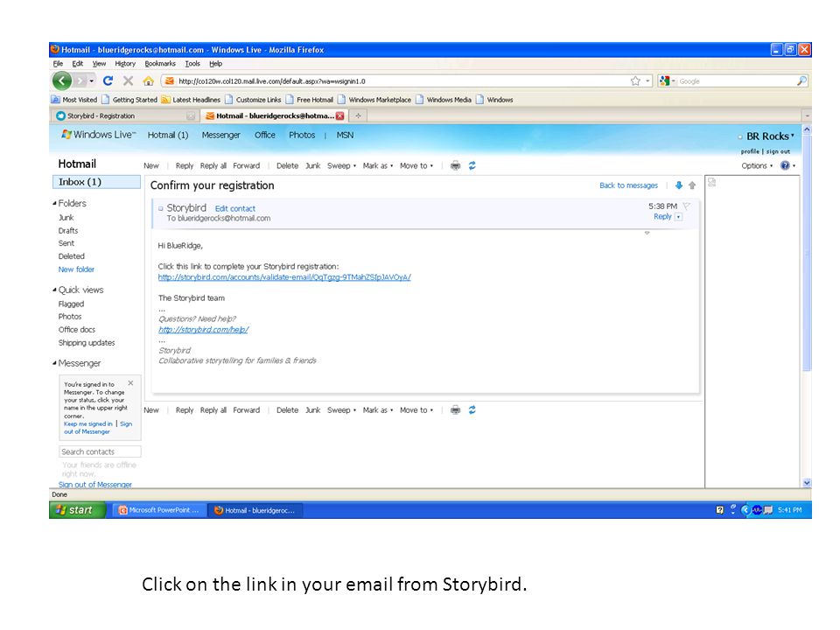
Task: Click Back to messages link
Action: pos(628,185)
